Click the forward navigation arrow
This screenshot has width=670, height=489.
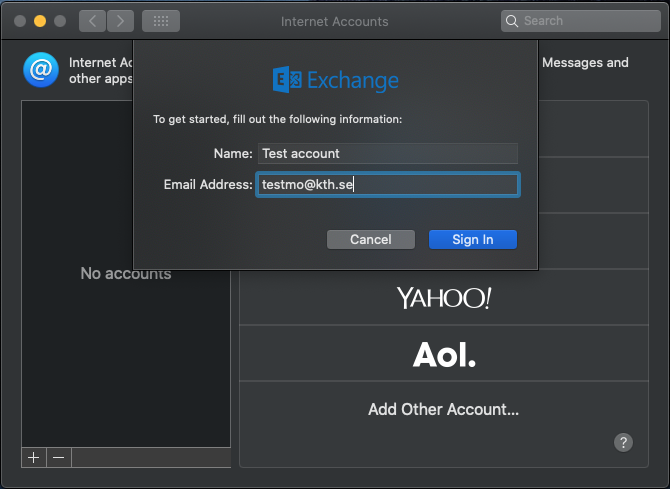click(x=120, y=20)
